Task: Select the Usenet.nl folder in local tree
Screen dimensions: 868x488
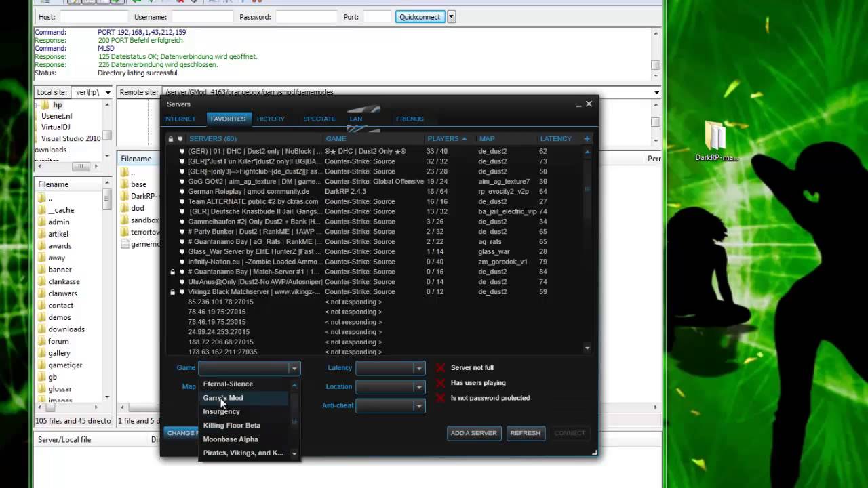Action: pyautogui.click(x=57, y=116)
